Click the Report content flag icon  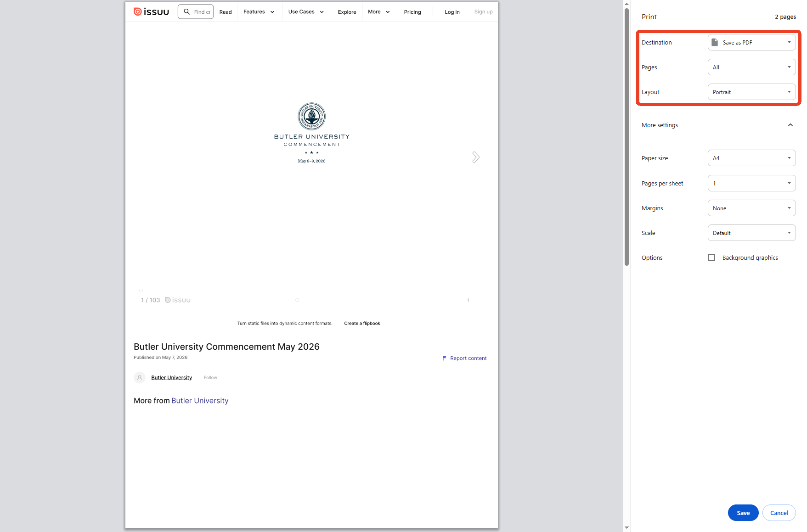point(444,358)
